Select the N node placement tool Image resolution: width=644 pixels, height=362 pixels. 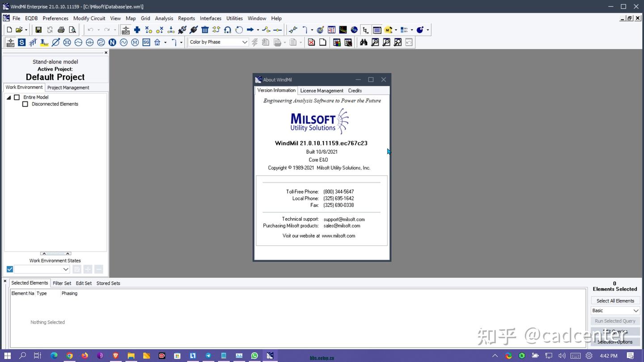click(112, 42)
